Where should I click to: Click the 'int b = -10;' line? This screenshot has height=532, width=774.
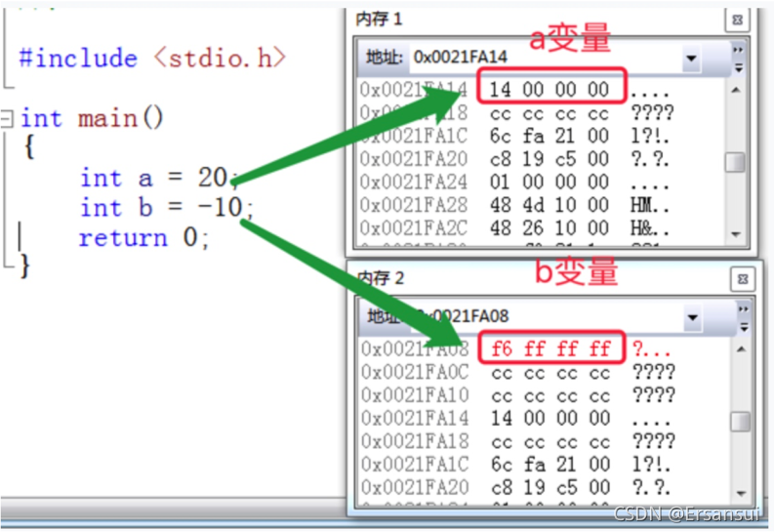[167, 207]
